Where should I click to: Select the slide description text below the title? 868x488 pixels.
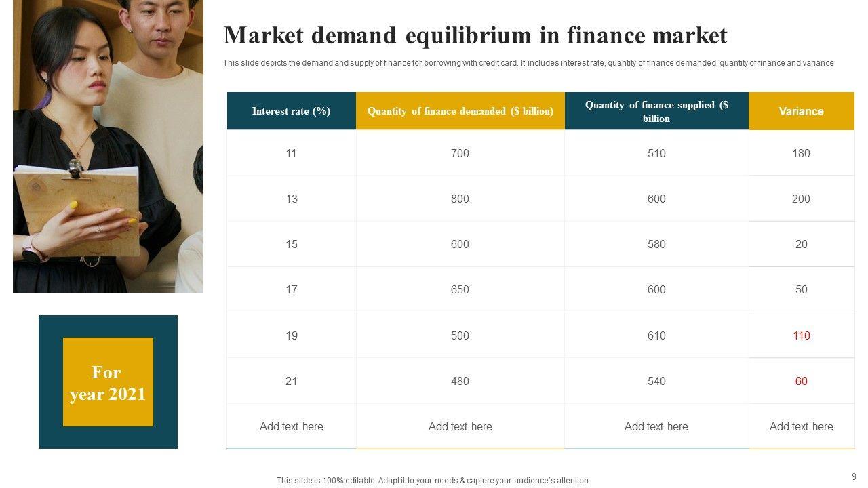click(528, 63)
